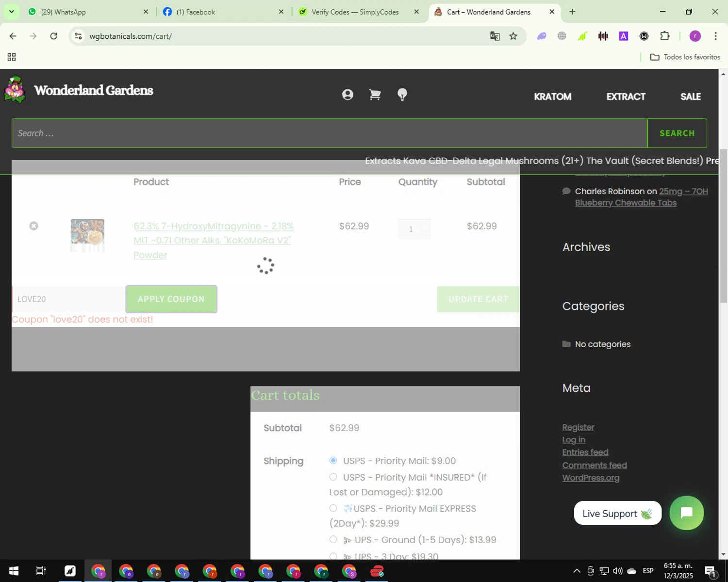View site information icon in address bar
Viewport: 728px width, 582px height.
tap(78, 36)
